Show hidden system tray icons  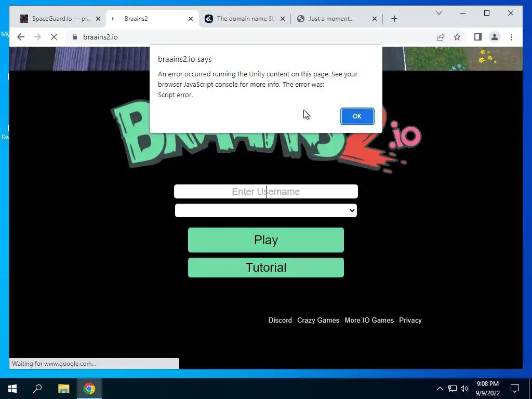point(440,389)
